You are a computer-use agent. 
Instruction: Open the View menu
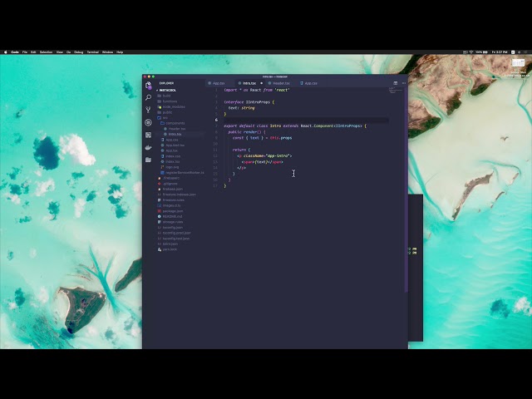[60, 52]
